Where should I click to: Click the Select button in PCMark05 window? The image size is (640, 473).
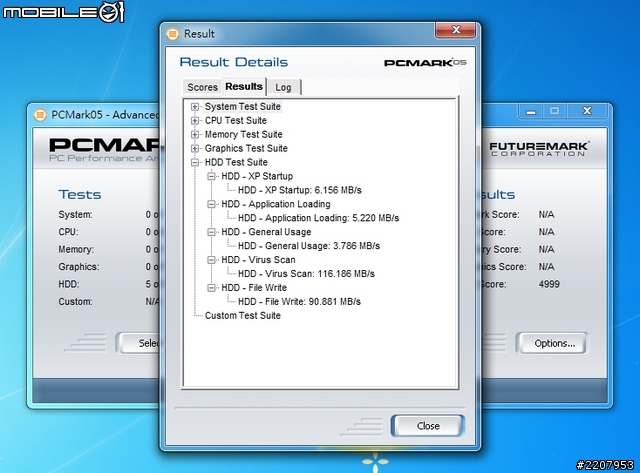pos(139,343)
